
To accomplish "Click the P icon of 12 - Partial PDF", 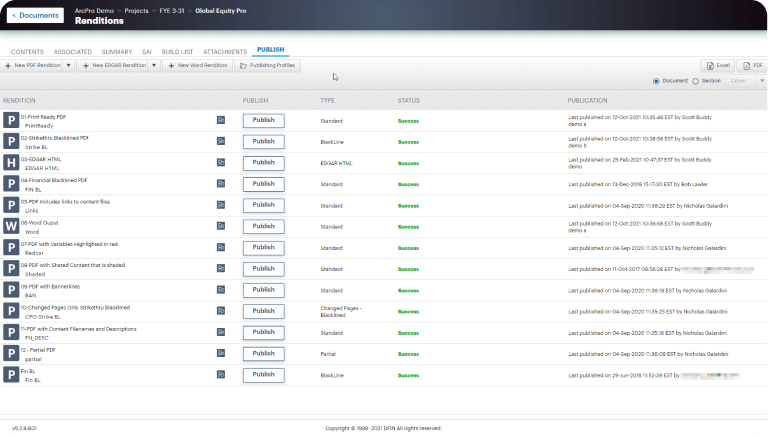I will [11, 354].
